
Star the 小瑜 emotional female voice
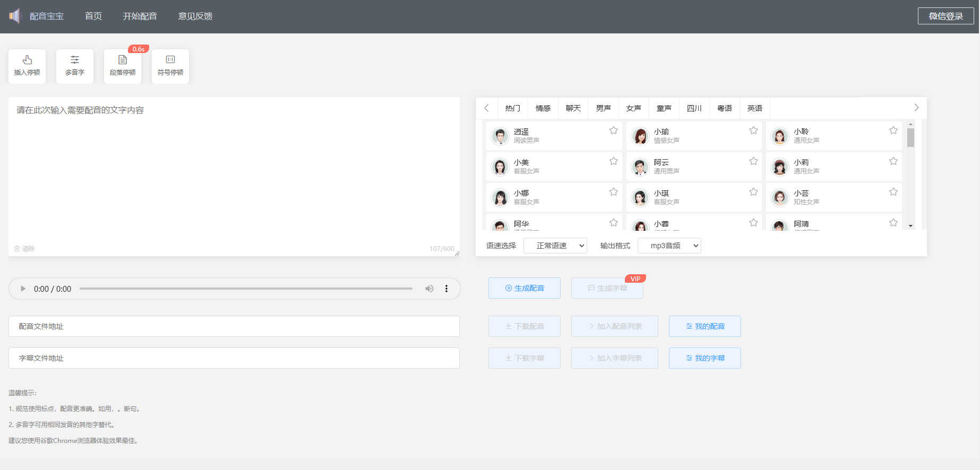(x=753, y=130)
